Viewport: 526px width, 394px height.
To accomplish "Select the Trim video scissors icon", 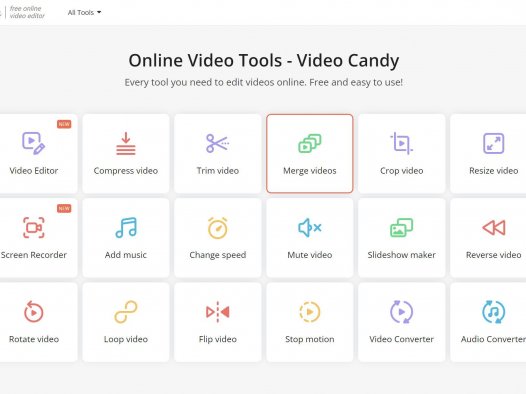I will point(217,143).
